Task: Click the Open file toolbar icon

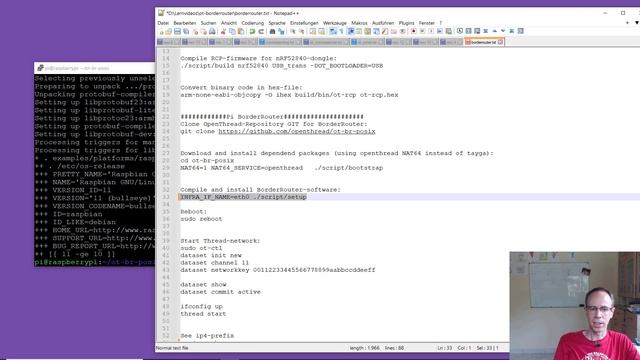Action: click(168, 31)
